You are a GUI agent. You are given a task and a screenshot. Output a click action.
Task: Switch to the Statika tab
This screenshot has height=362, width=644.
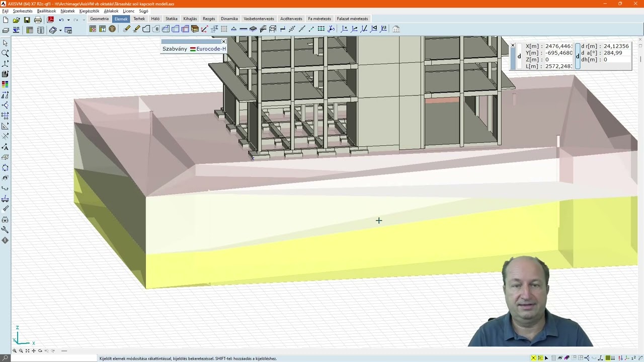172,19
